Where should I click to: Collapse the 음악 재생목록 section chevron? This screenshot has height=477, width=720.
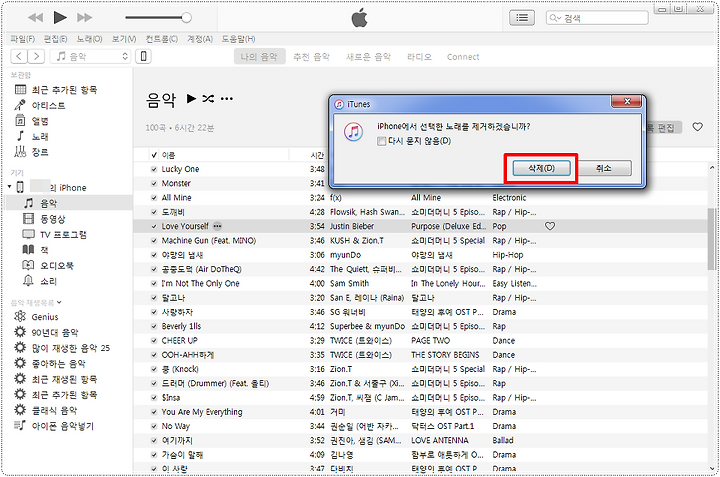click(x=59, y=302)
